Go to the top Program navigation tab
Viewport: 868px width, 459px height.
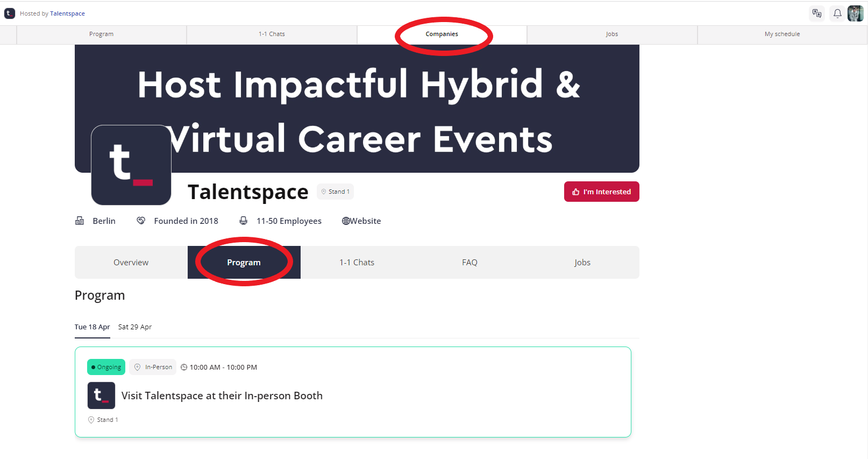(101, 34)
